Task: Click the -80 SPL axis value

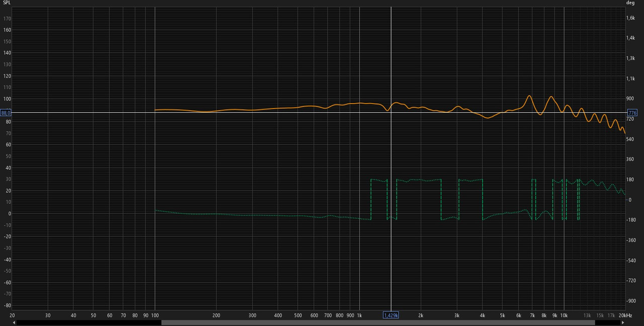Action: [x=7, y=306]
